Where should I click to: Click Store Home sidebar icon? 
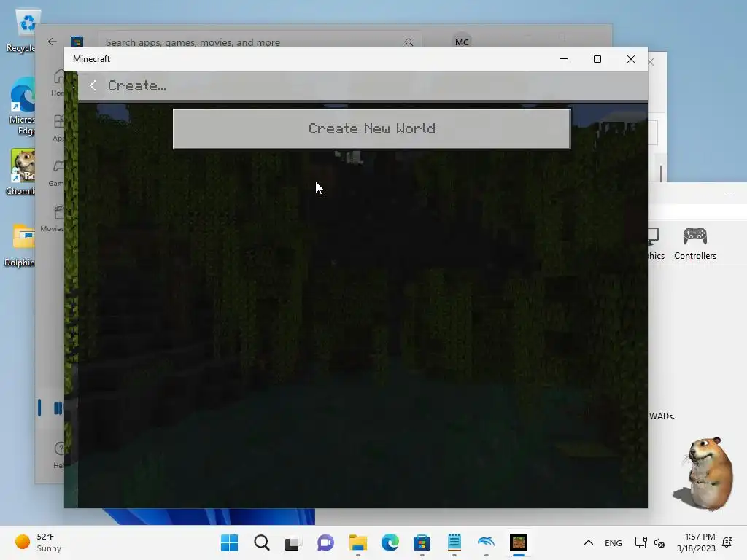58,82
